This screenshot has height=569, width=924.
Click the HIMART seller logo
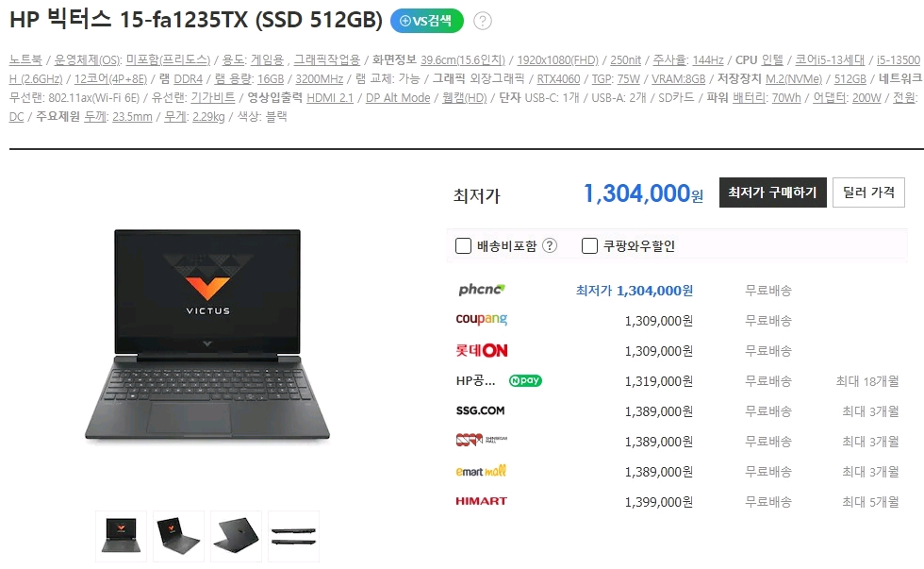482,501
